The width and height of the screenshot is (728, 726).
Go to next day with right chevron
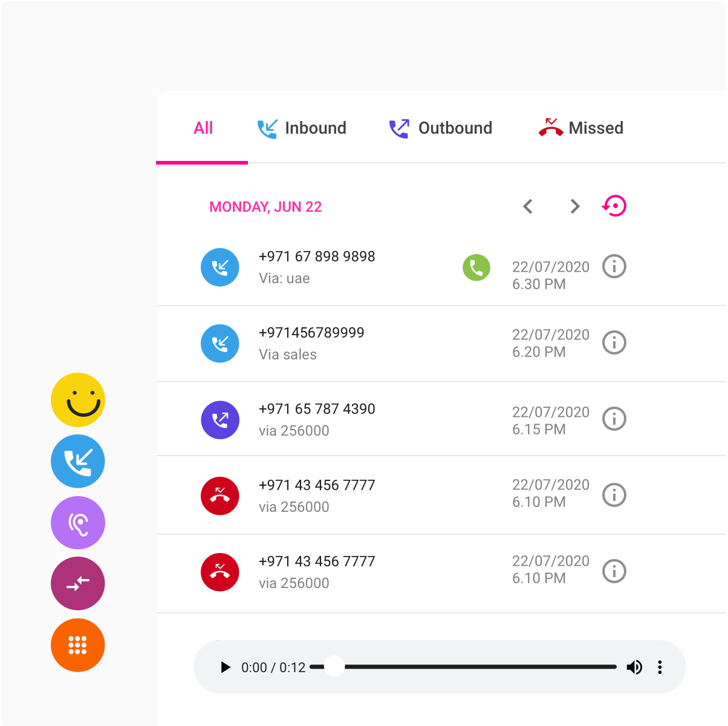pyautogui.click(x=575, y=207)
